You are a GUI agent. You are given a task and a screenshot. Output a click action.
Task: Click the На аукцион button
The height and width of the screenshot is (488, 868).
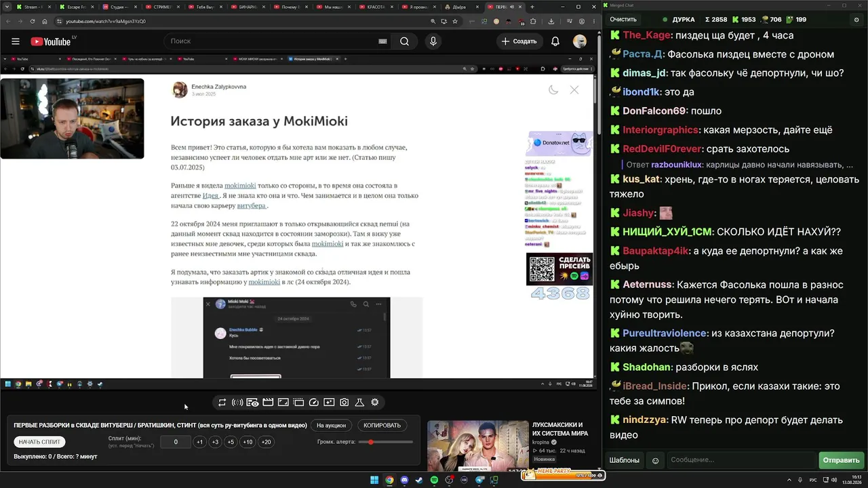[331, 426]
